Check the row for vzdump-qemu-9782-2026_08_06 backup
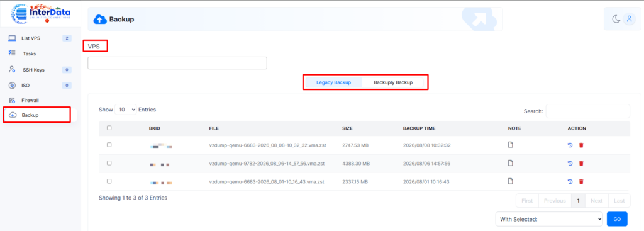 109,163
